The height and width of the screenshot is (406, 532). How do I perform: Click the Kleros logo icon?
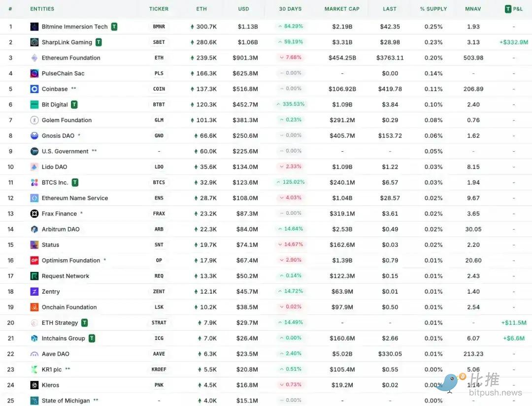[34, 385]
